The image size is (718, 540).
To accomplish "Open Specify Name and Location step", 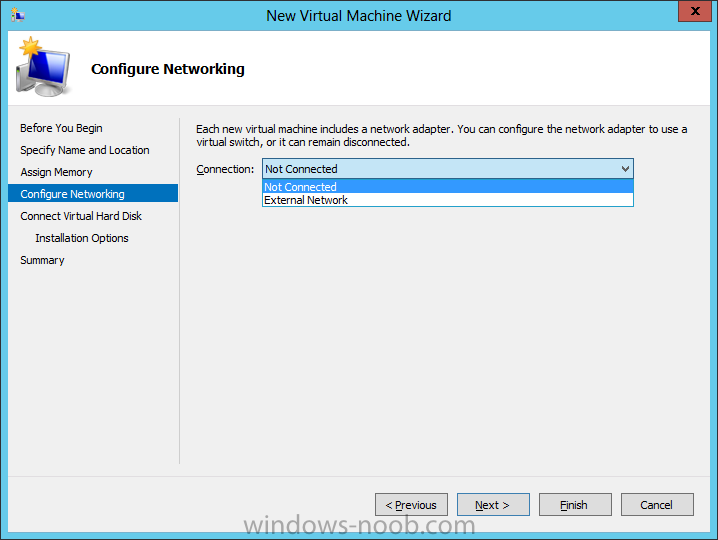I will [85, 150].
